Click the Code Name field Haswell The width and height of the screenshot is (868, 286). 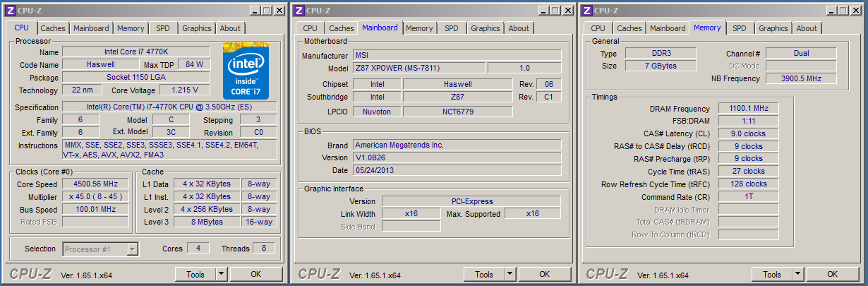[101, 64]
